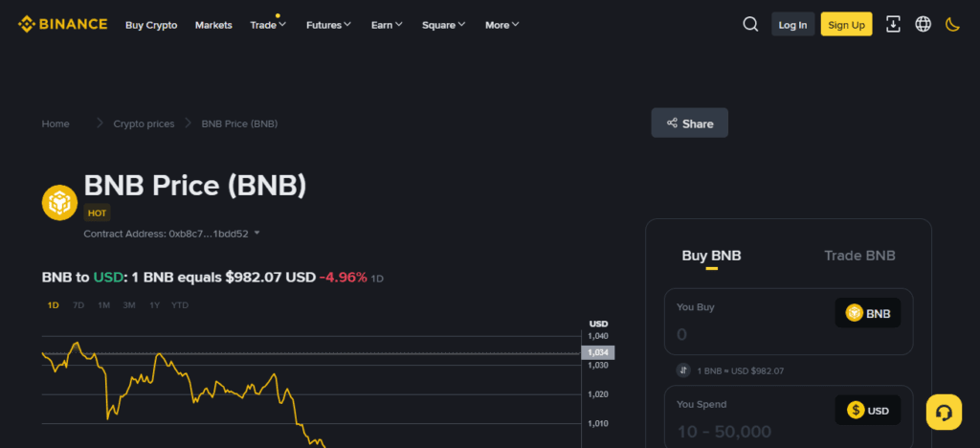The height and width of the screenshot is (448, 980).
Task: Expand the Futures menu dropdown
Action: [328, 25]
